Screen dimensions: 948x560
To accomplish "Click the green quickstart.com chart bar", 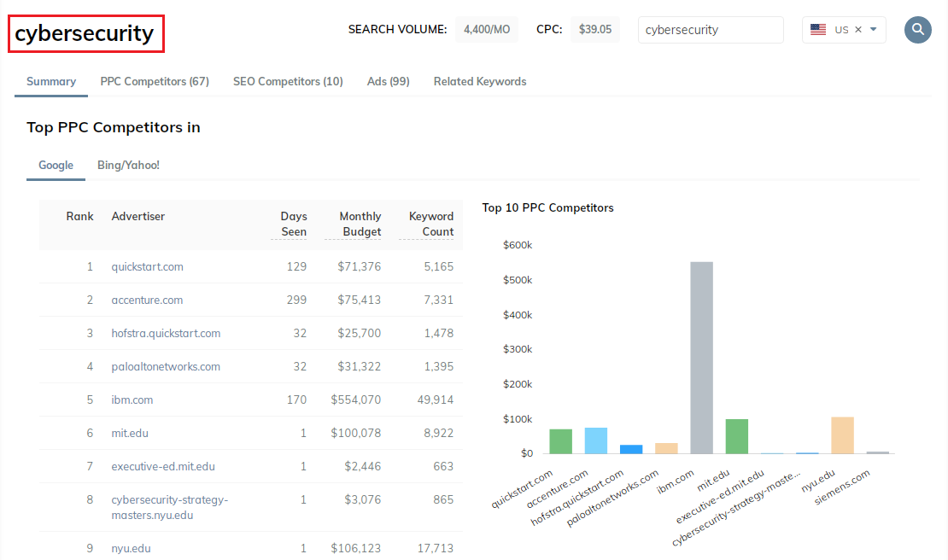I will pyautogui.click(x=560, y=441).
